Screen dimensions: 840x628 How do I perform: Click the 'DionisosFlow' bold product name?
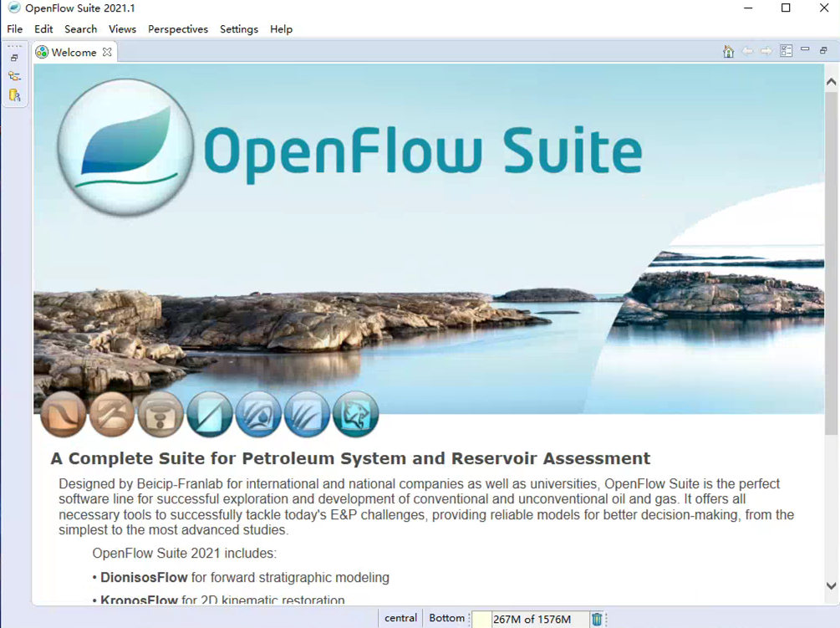[x=144, y=577]
